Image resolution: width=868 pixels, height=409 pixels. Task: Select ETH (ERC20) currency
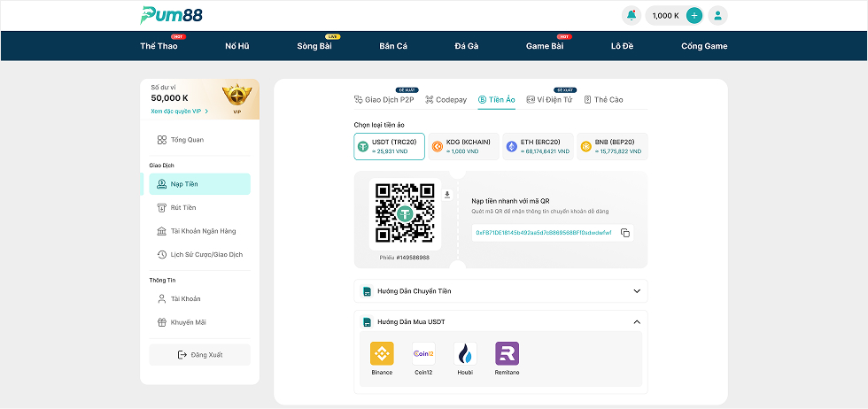click(x=539, y=147)
